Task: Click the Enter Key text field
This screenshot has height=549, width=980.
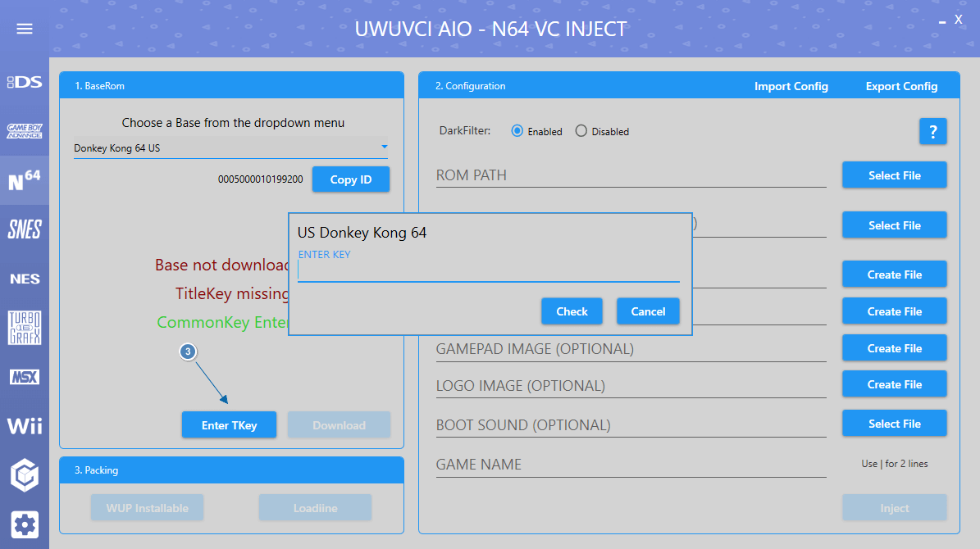Action: tap(488, 271)
